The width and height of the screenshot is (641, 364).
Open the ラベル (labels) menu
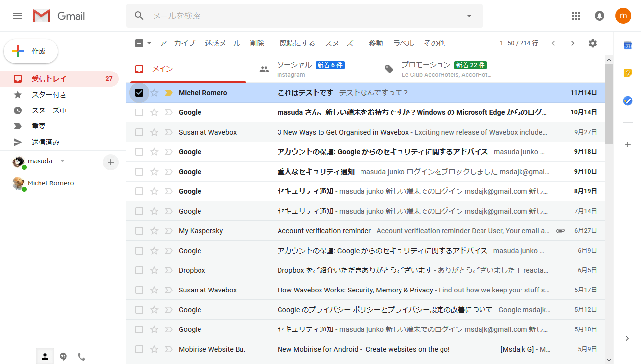(403, 43)
